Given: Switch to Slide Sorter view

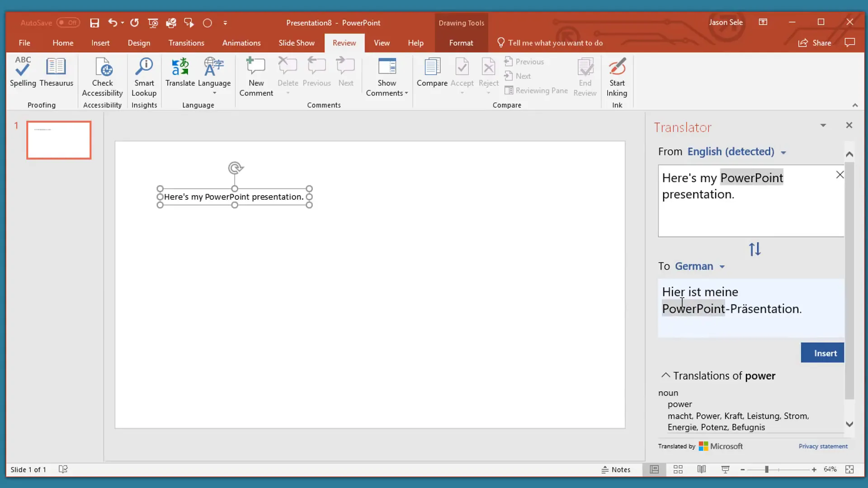Looking at the screenshot, I should pyautogui.click(x=678, y=469).
